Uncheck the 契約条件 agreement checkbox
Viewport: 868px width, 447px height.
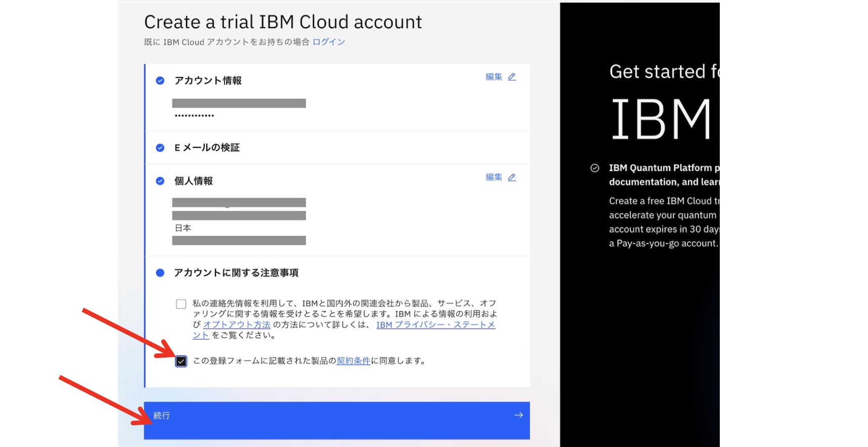point(181,361)
